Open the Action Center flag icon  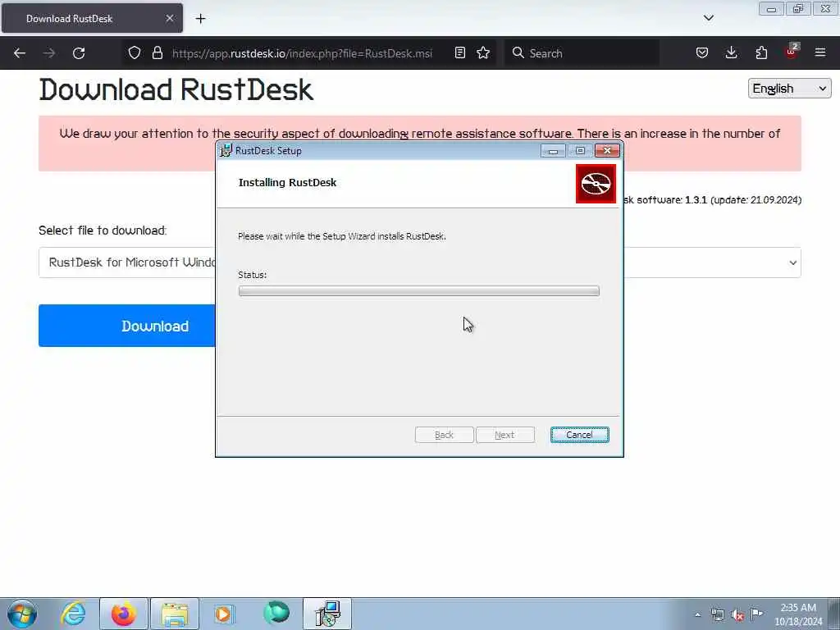757,614
